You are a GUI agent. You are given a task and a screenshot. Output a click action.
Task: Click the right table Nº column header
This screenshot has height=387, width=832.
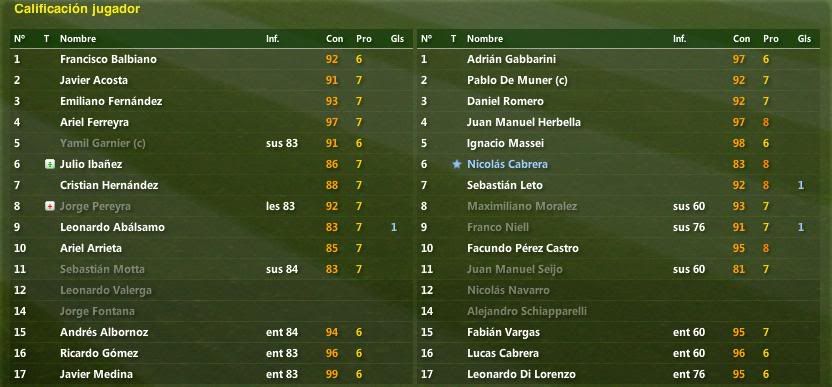[427, 39]
